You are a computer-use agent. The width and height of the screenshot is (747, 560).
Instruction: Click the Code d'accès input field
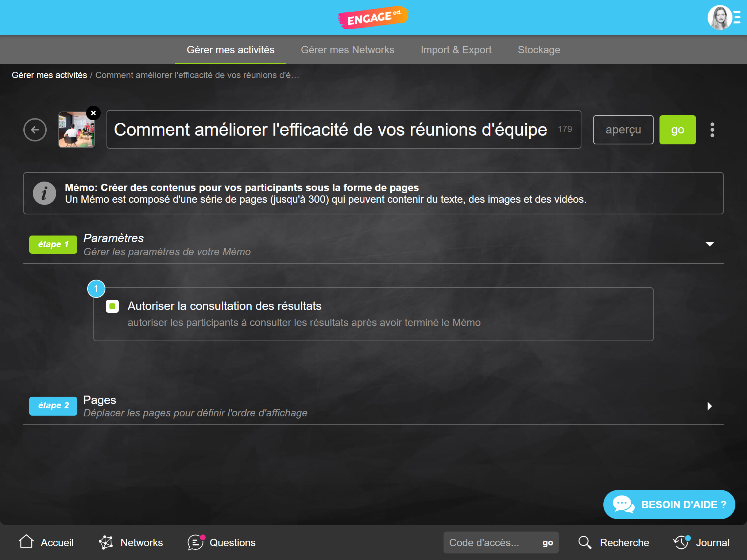[x=491, y=542]
